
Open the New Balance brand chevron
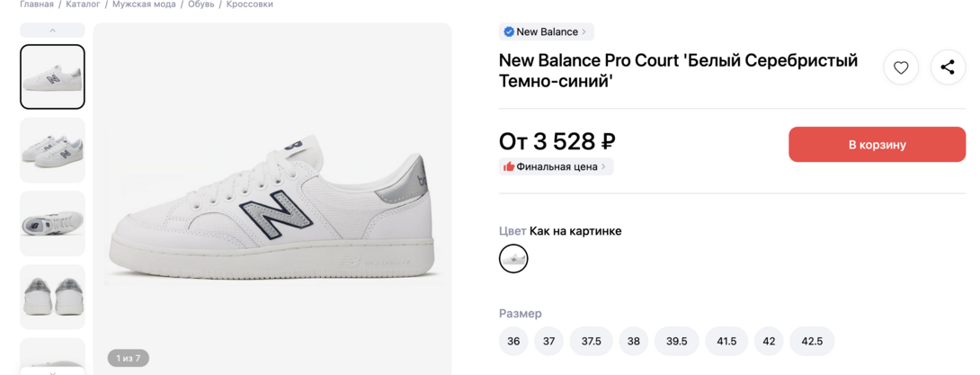[x=584, y=31]
